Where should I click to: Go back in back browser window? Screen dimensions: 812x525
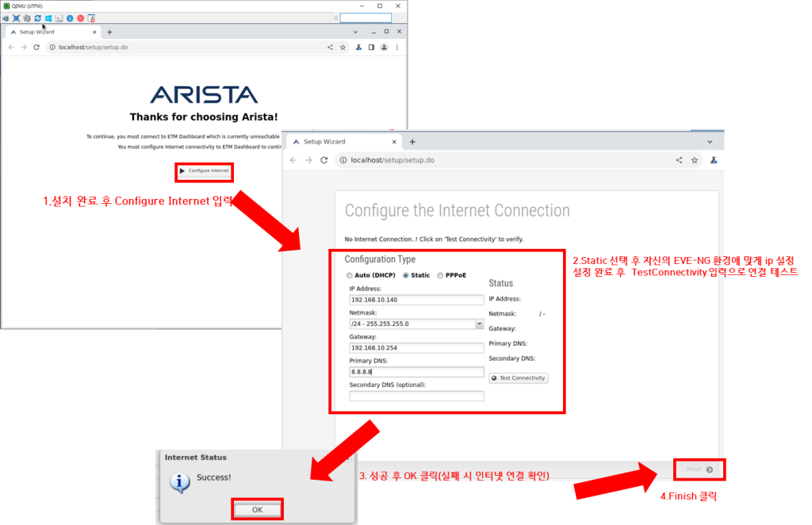click(x=11, y=47)
